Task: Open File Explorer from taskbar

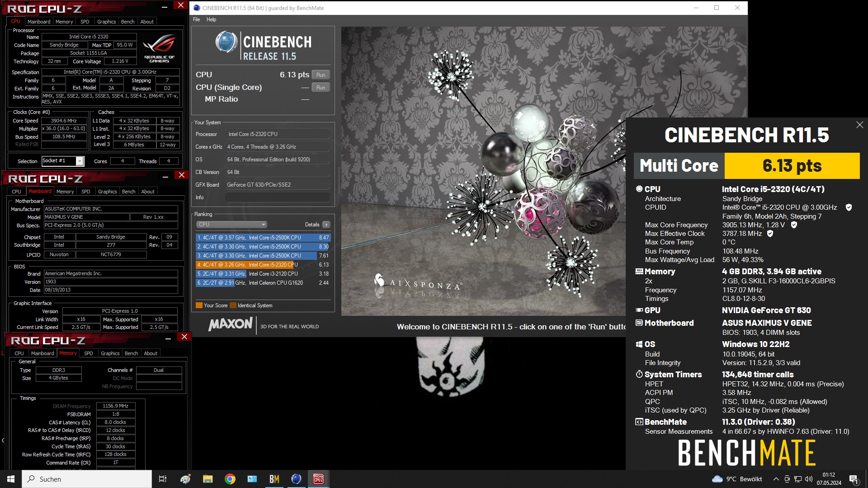Action: coord(208,479)
